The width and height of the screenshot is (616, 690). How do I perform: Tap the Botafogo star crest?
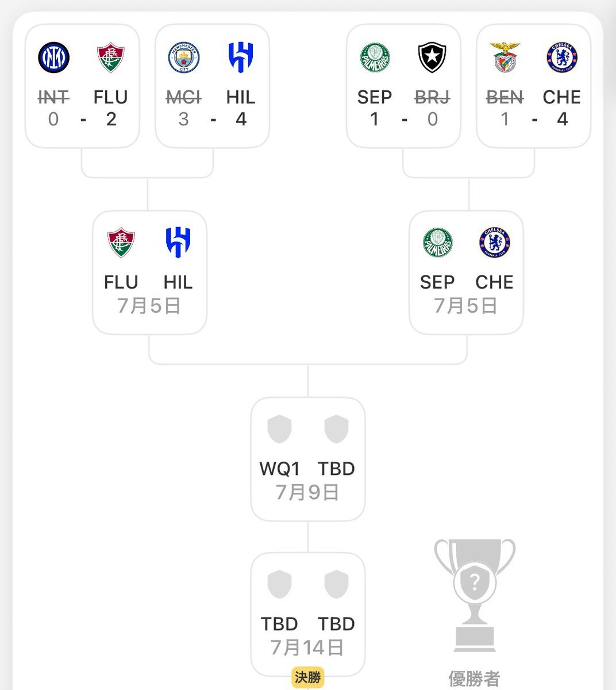(x=432, y=57)
